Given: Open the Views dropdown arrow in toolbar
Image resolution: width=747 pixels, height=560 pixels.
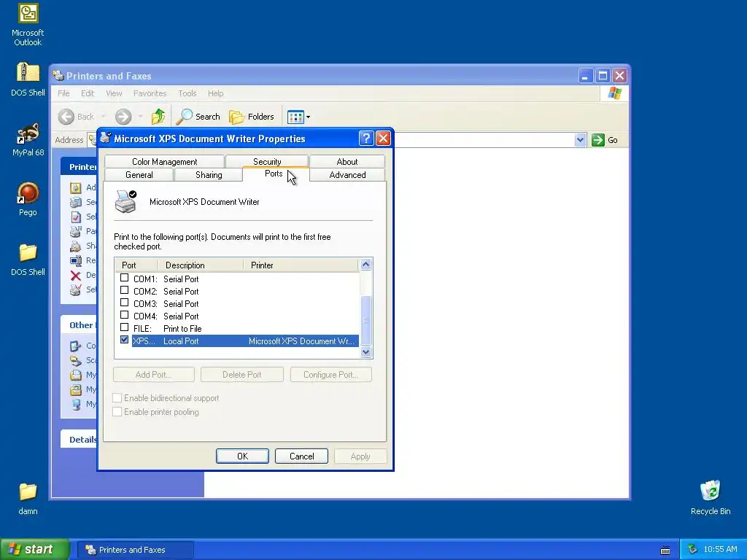Looking at the screenshot, I should point(309,117).
